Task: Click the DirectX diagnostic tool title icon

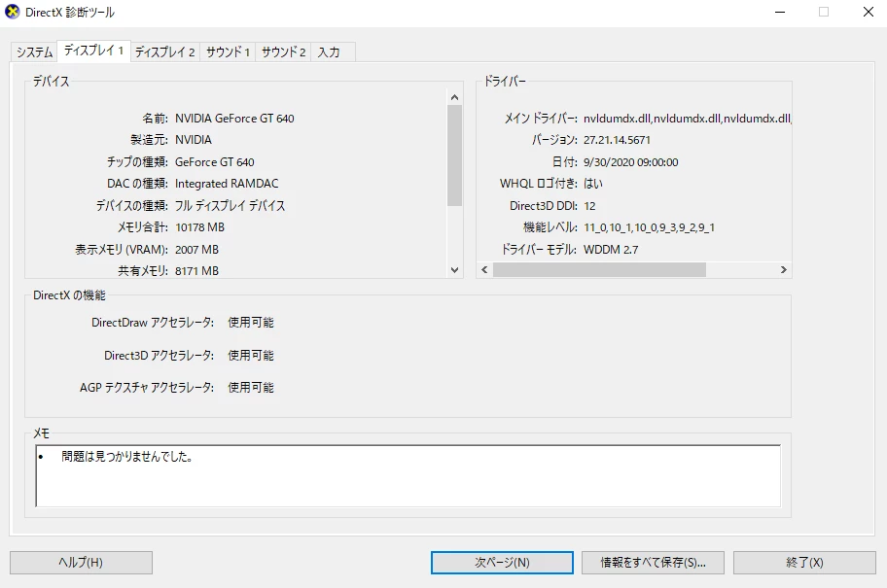Action: [x=12, y=12]
